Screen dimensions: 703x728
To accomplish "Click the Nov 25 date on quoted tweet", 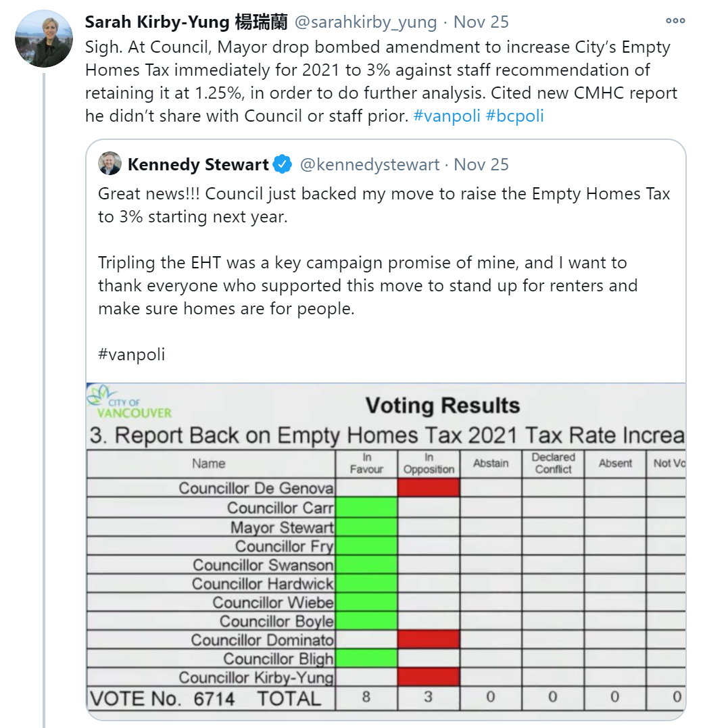I will click(x=481, y=164).
